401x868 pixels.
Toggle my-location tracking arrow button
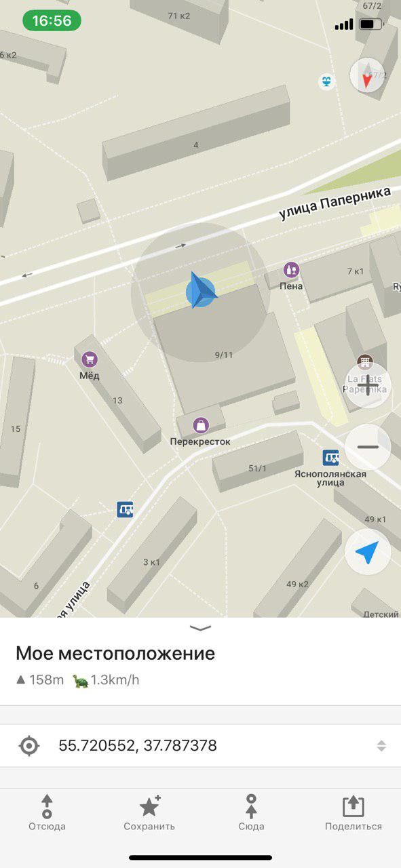(x=368, y=552)
